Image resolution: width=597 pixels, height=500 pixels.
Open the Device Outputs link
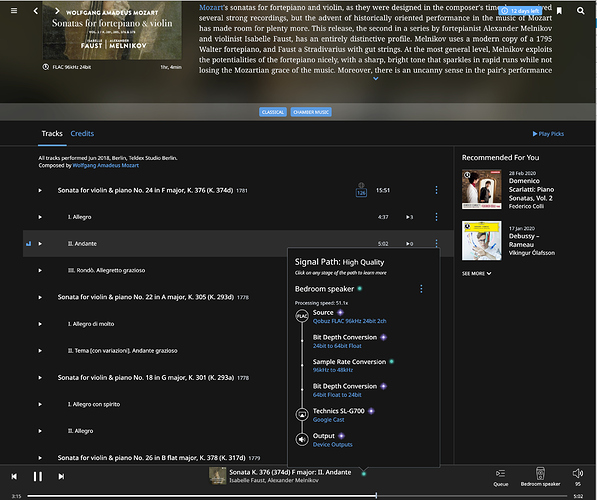pyautogui.click(x=332, y=444)
